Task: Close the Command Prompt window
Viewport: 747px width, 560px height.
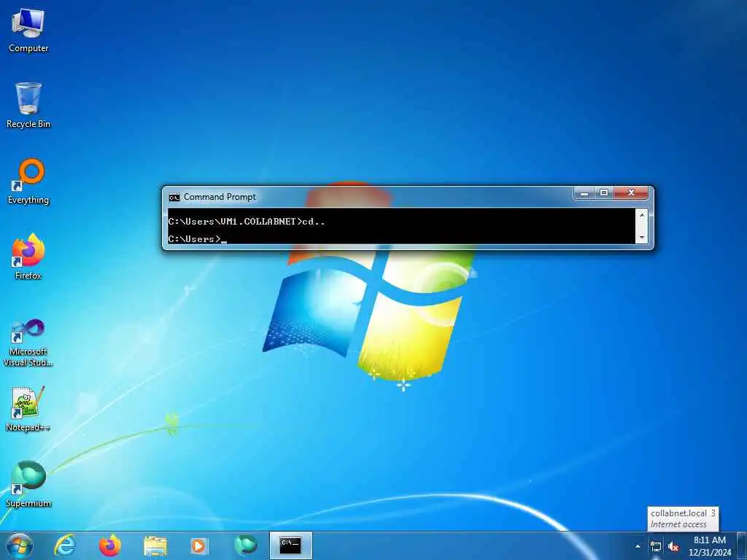Action: 631,192
